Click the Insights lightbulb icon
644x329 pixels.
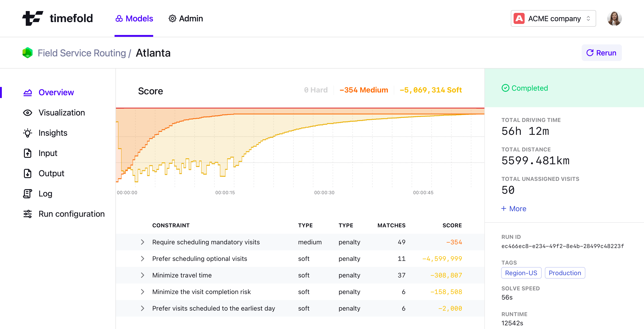pos(28,133)
